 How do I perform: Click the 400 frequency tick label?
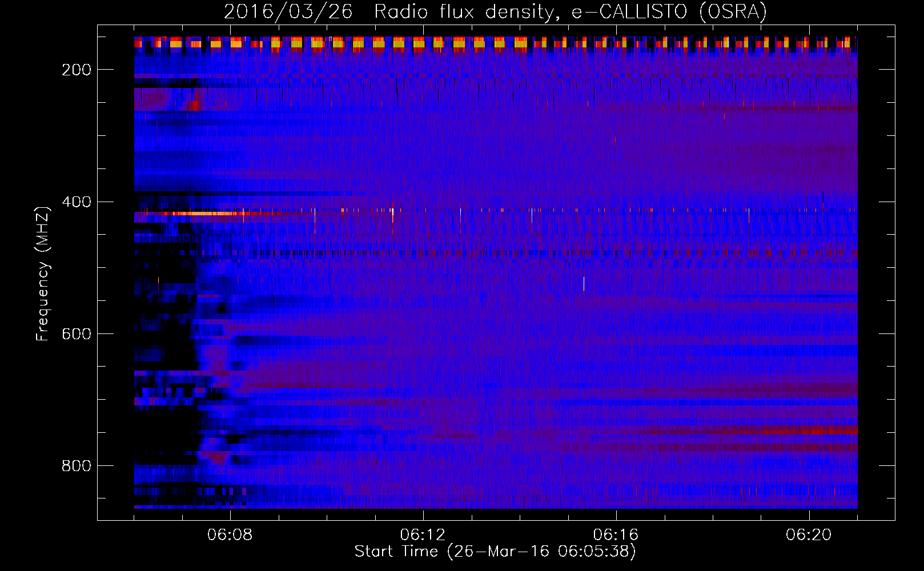(77, 202)
